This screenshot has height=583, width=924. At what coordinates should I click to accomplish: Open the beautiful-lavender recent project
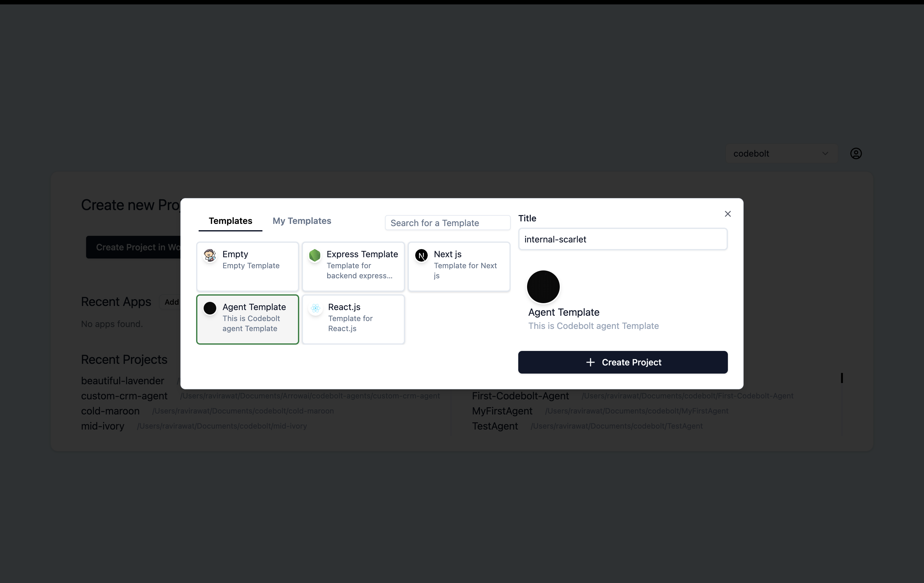(123, 380)
